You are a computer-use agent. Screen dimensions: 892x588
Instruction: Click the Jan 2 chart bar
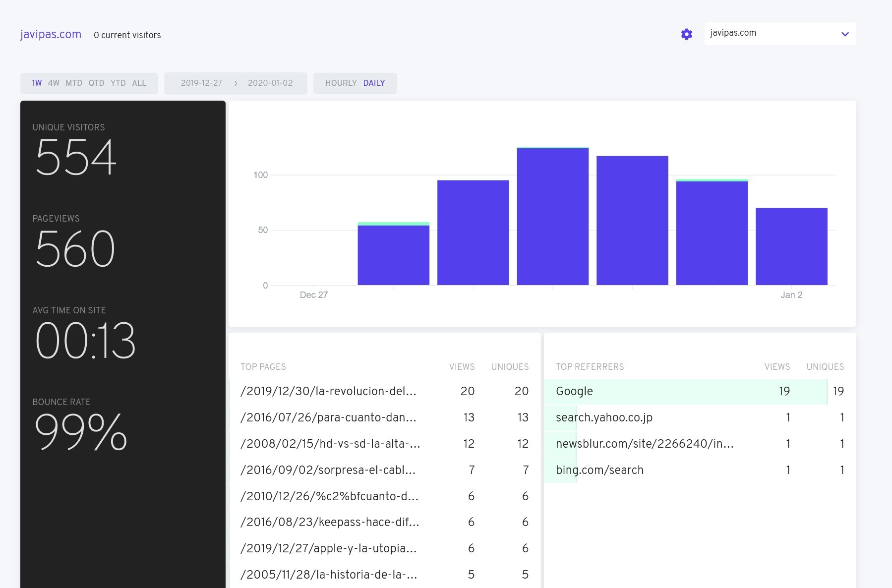coord(791,246)
